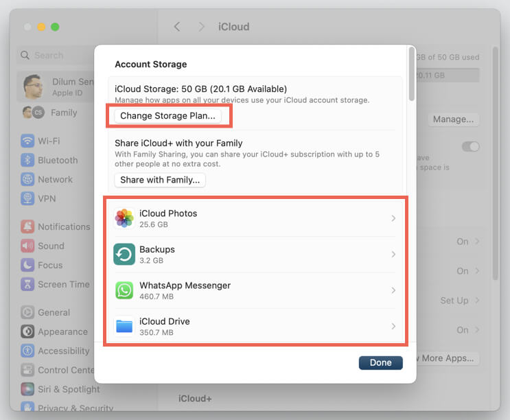Click the Done button
This screenshot has height=420, width=510.
(380, 362)
